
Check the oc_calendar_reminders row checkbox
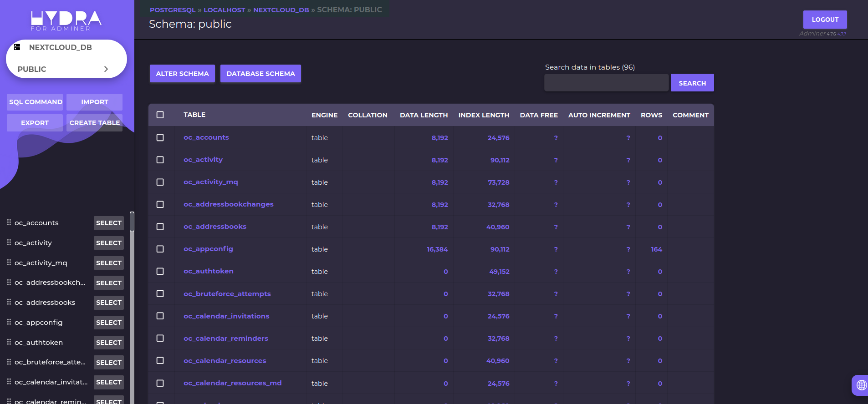(160, 338)
